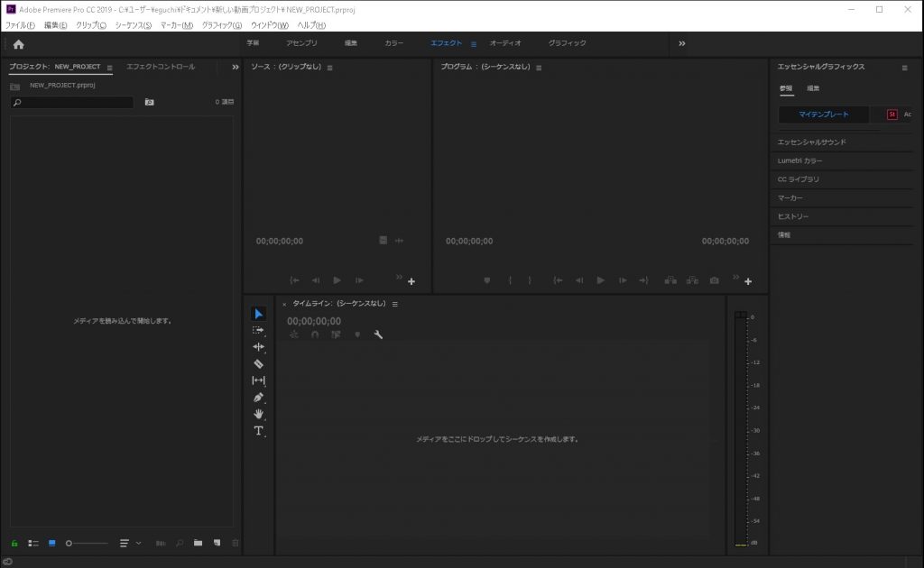
Task: Click the マイテンプレート button
Action: coord(824,115)
